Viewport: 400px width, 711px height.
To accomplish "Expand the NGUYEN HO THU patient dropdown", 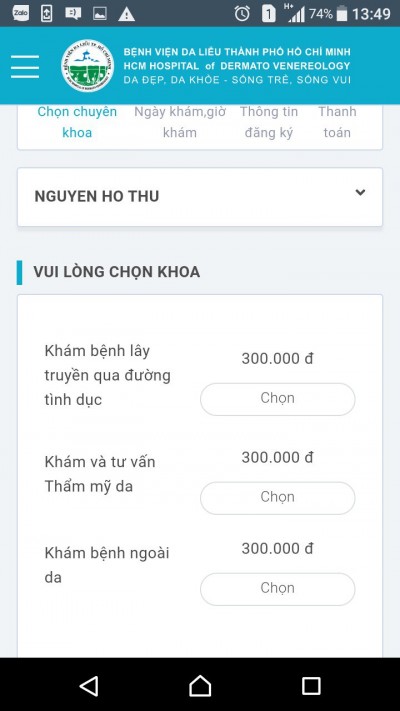I will tap(200, 197).
